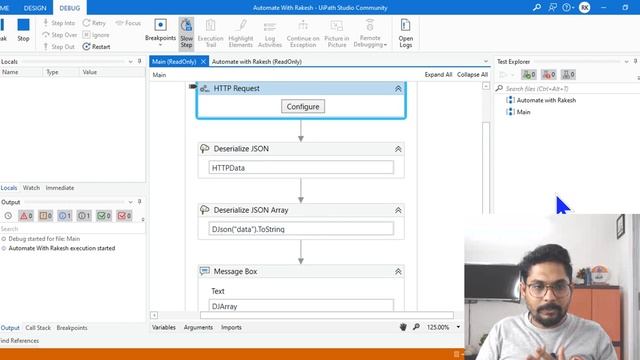Screen dimensions: 640x360
Task: Select the DEBUG ribbon tab
Action: [70, 8]
